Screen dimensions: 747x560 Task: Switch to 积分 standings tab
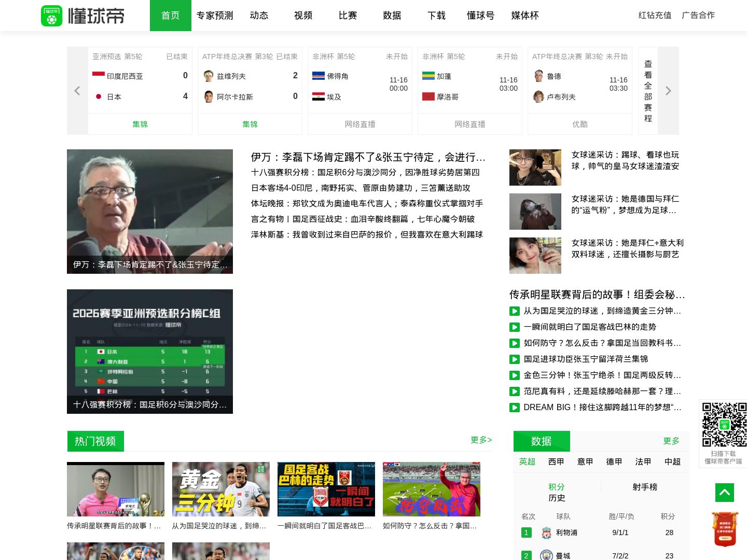[x=557, y=487]
